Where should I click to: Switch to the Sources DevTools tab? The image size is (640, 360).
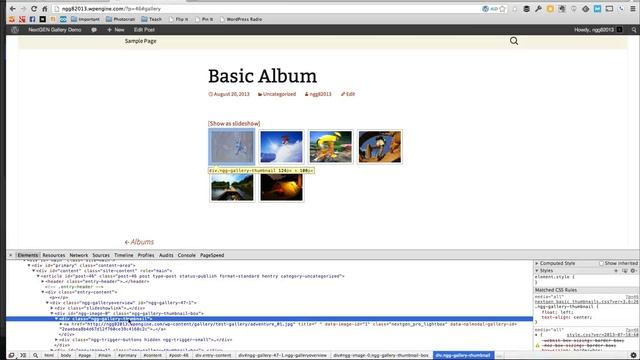click(101, 255)
